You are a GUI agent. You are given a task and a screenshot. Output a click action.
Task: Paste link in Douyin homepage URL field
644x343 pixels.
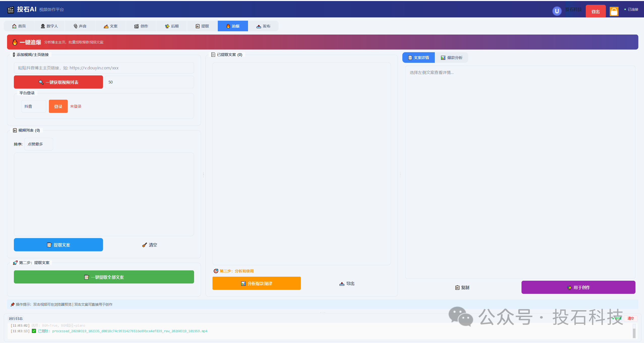pos(104,68)
